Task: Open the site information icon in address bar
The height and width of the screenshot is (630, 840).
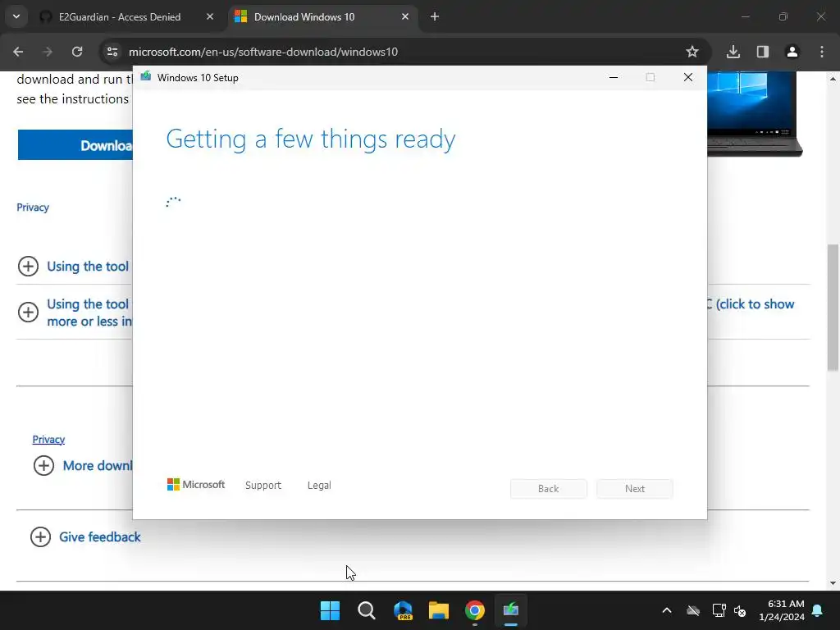Action: pos(112,52)
